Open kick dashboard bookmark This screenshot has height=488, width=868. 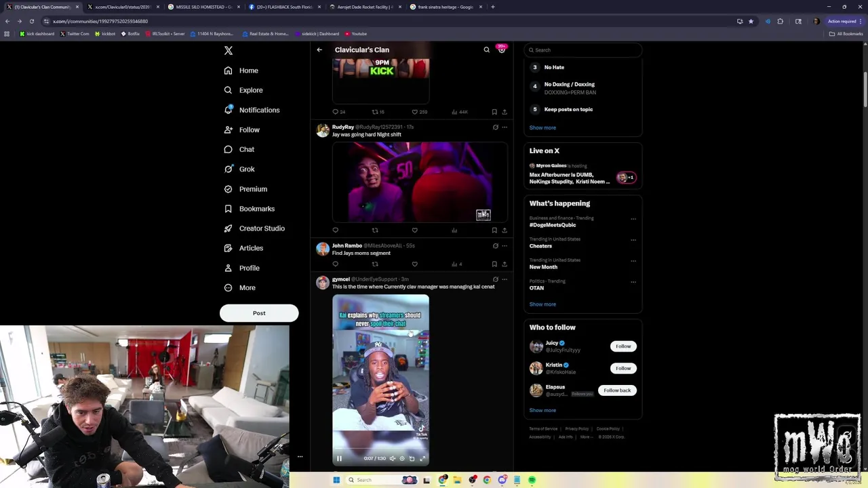[37, 33]
